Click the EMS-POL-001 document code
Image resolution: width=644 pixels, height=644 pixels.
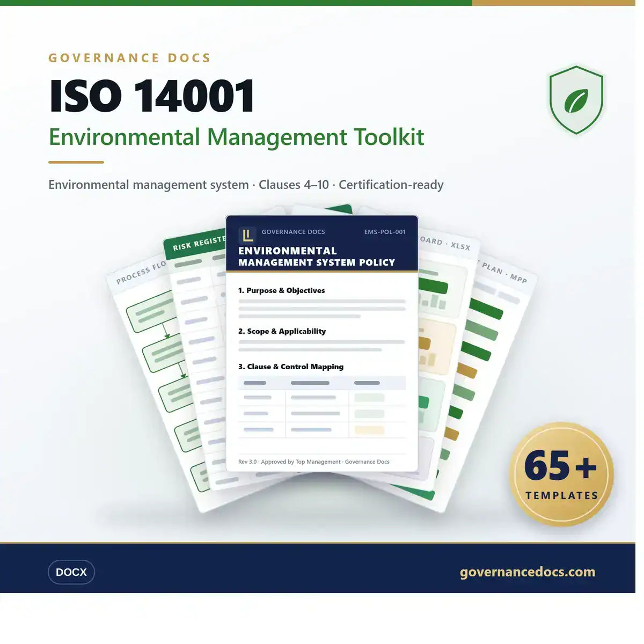[x=385, y=232]
